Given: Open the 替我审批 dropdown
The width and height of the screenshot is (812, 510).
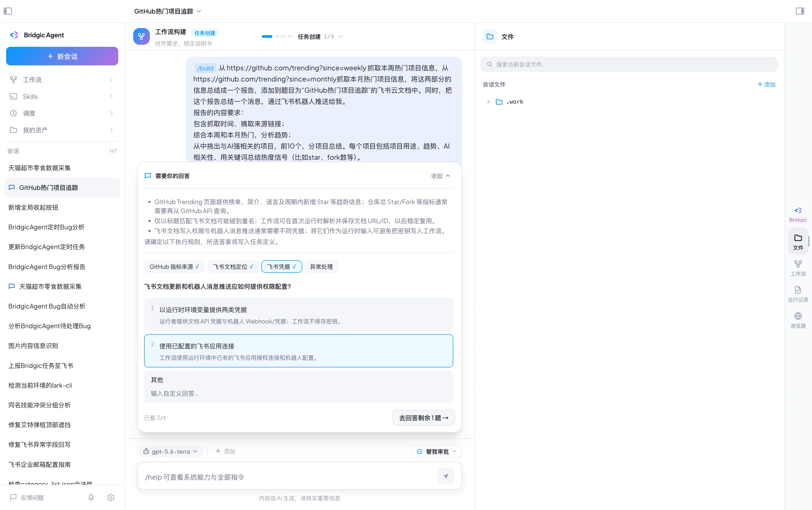Looking at the screenshot, I should click(436, 451).
